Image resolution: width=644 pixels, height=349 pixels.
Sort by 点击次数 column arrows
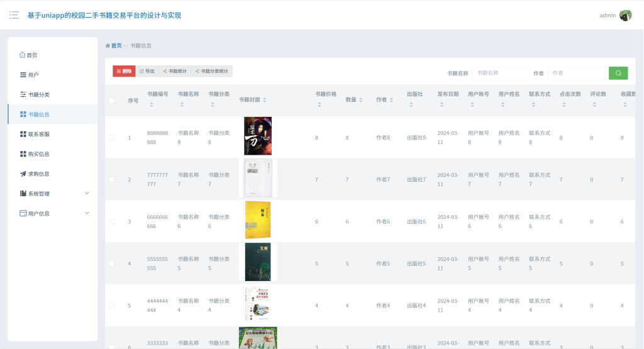(x=564, y=104)
